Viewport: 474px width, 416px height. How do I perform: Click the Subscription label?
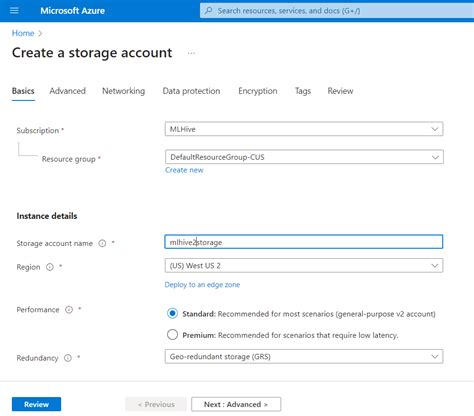coord(38,131)
